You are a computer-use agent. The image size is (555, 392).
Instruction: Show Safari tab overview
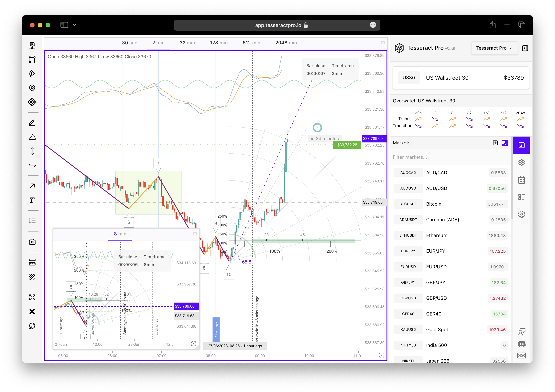tap(522, 25)
